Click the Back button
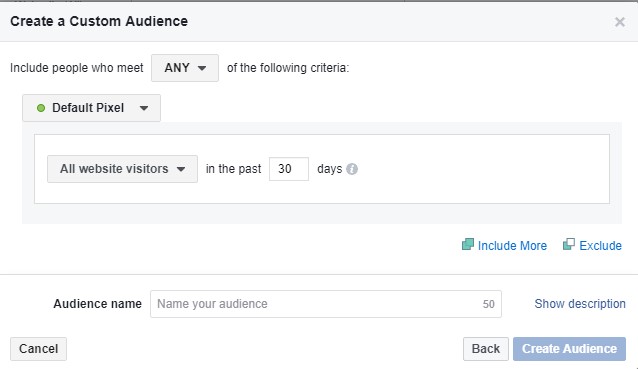 pos(486,349)
